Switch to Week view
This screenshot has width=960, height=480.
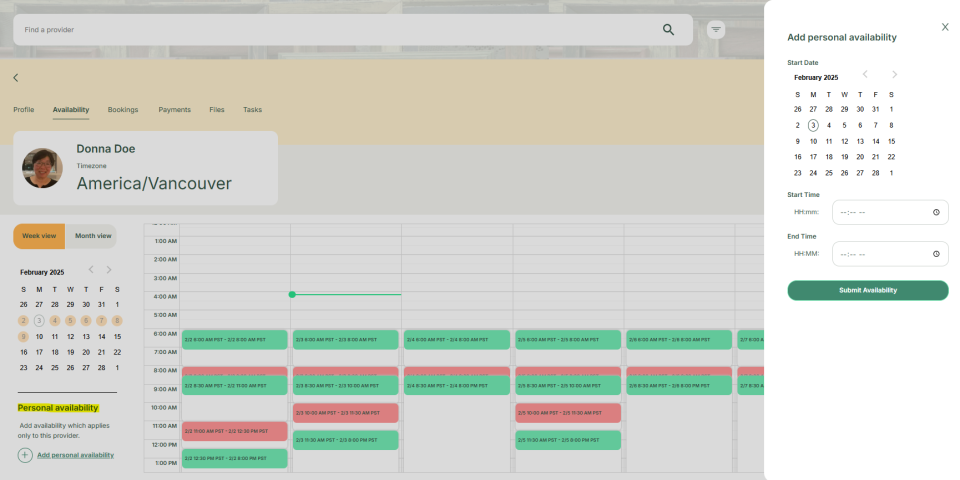click(x=39, y=236)
